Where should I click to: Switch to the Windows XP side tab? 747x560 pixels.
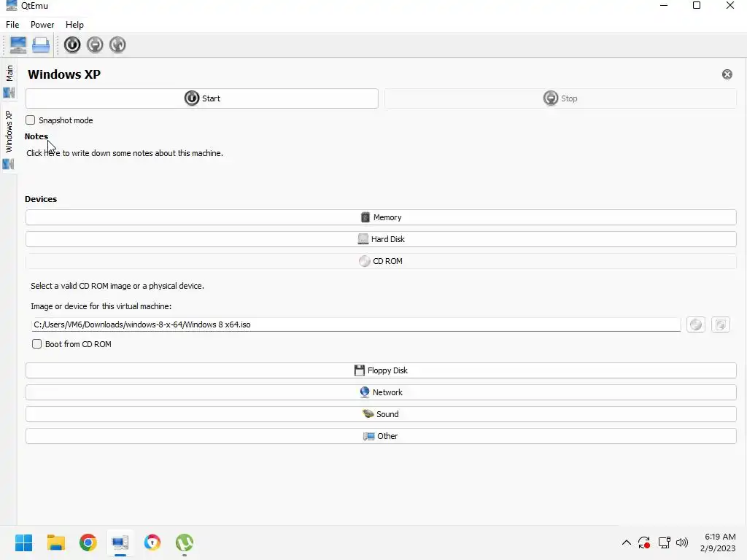(9, 139)
